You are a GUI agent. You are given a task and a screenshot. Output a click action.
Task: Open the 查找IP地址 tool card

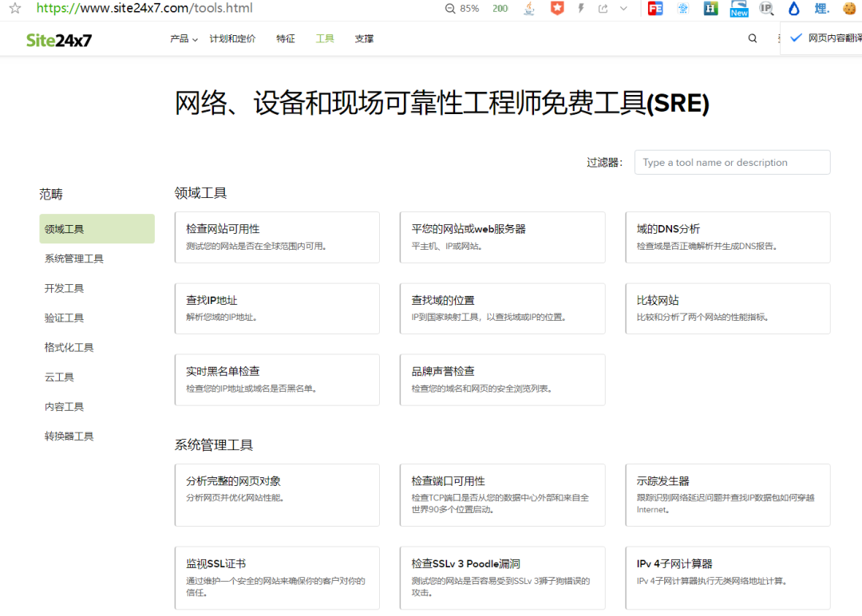277,308
